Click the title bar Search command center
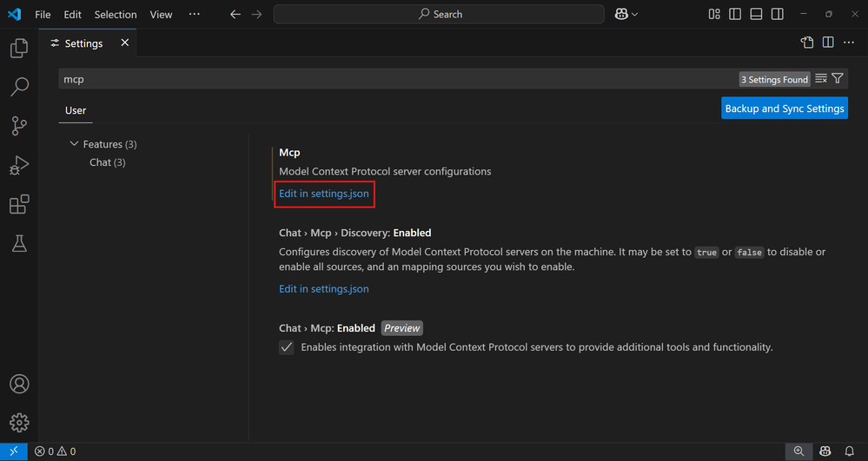This screenshot has height=461, width=868. coord(439,15)
